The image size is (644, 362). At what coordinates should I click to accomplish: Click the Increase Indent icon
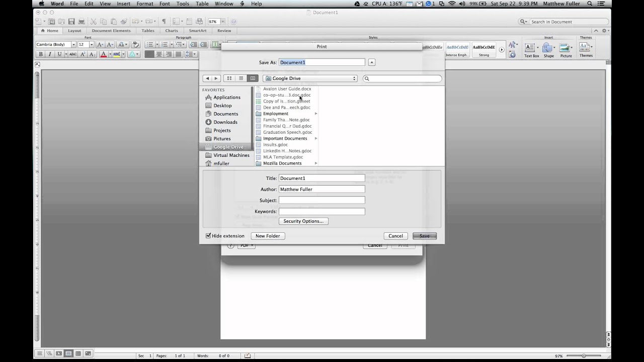click(x=203, y=45)
